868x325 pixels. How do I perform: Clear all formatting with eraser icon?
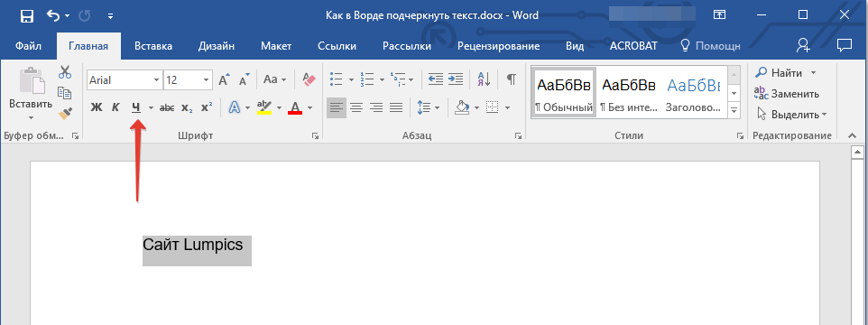[309, 79]
